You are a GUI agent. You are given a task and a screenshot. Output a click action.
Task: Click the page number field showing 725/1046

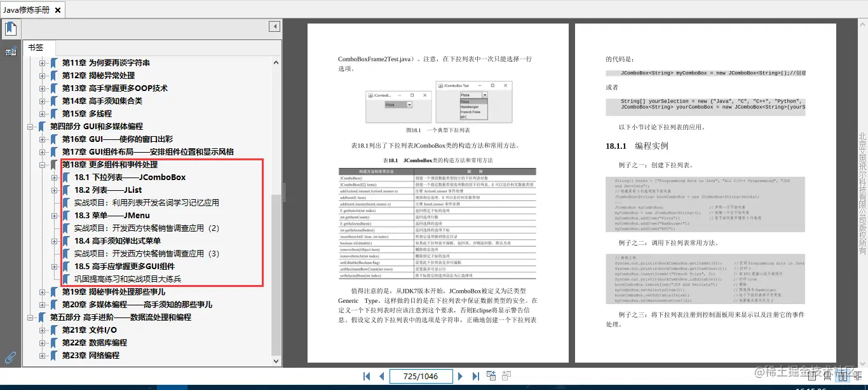(421, 376)
